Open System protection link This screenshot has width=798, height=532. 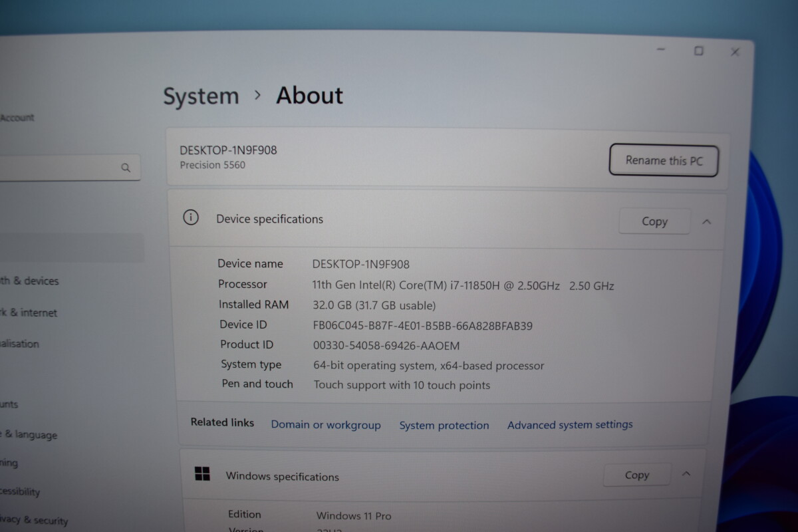coord(444,425)
